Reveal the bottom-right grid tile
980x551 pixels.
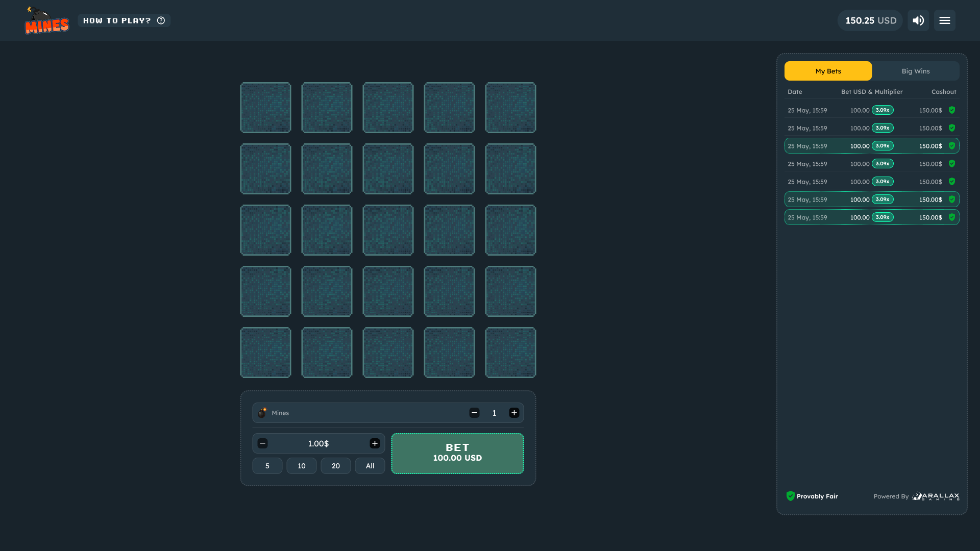[510, 353]
